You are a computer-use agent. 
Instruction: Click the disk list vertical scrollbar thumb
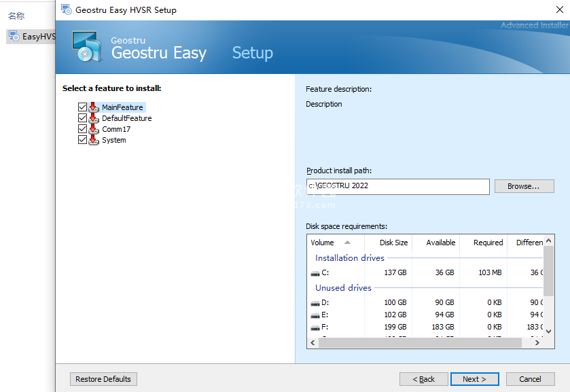tap(548, 271)
